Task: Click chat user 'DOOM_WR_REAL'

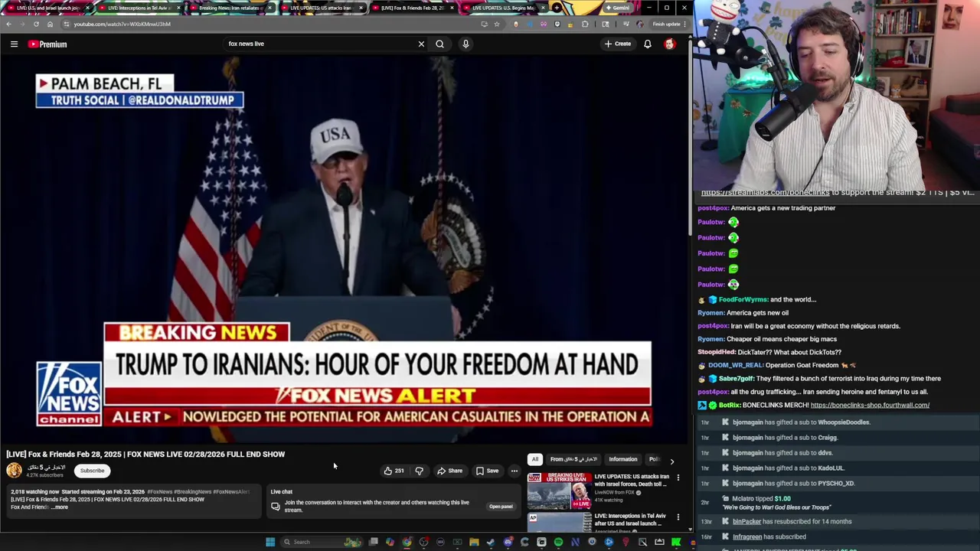Action: pyautogui.click(x=736, y=366)
